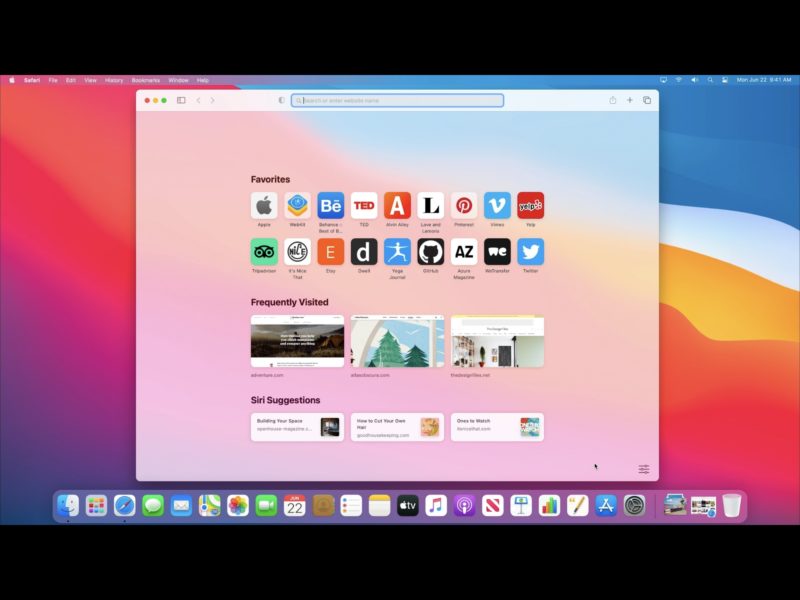Open Calendar from the Dock
The image size is (800, 600).
[294, 506]
